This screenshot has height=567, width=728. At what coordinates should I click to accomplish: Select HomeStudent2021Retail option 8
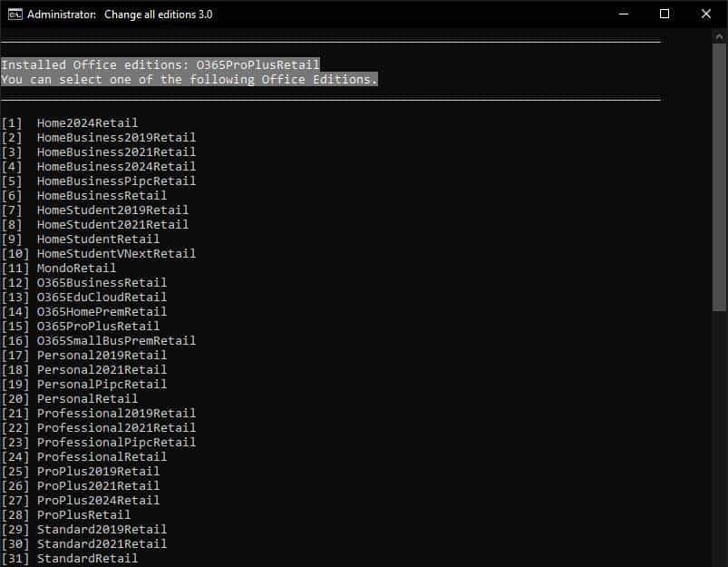pos(109,224)
